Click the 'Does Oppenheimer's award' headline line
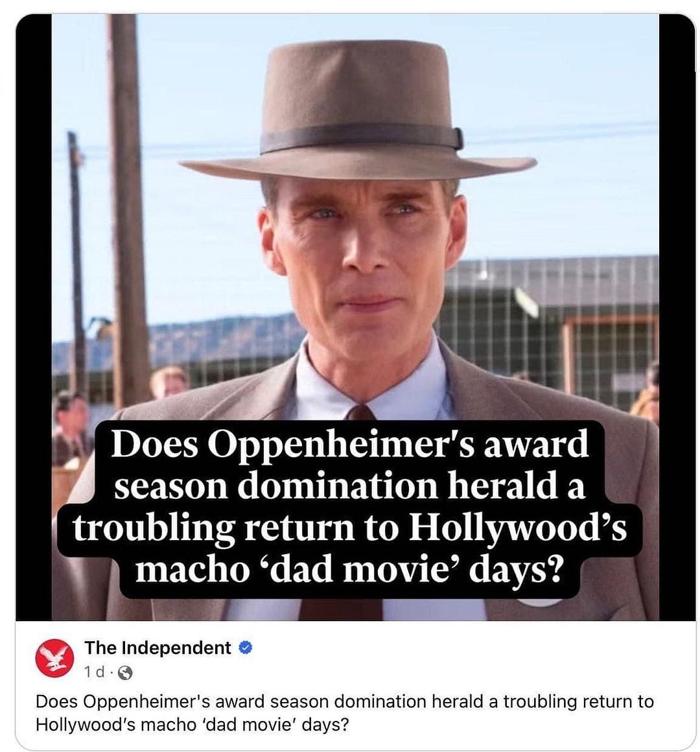The height and width of the screenshot is (752, 700). [349, 443]
